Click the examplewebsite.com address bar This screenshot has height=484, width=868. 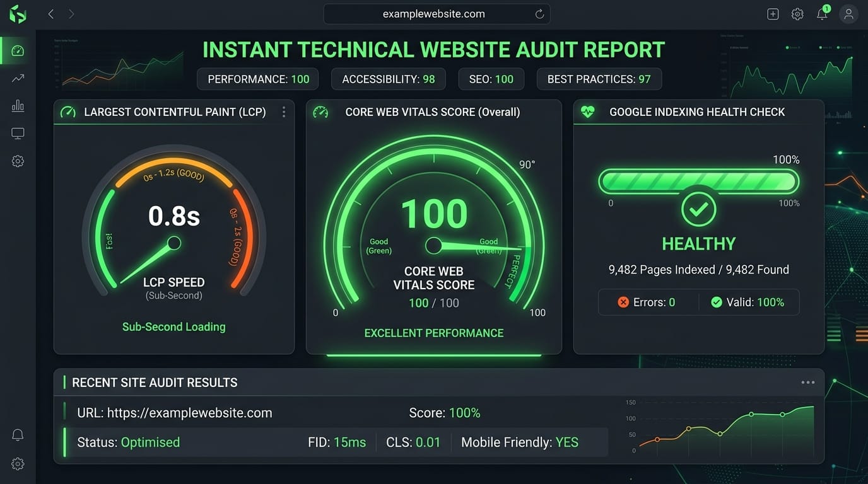click(x=437, y=14)
